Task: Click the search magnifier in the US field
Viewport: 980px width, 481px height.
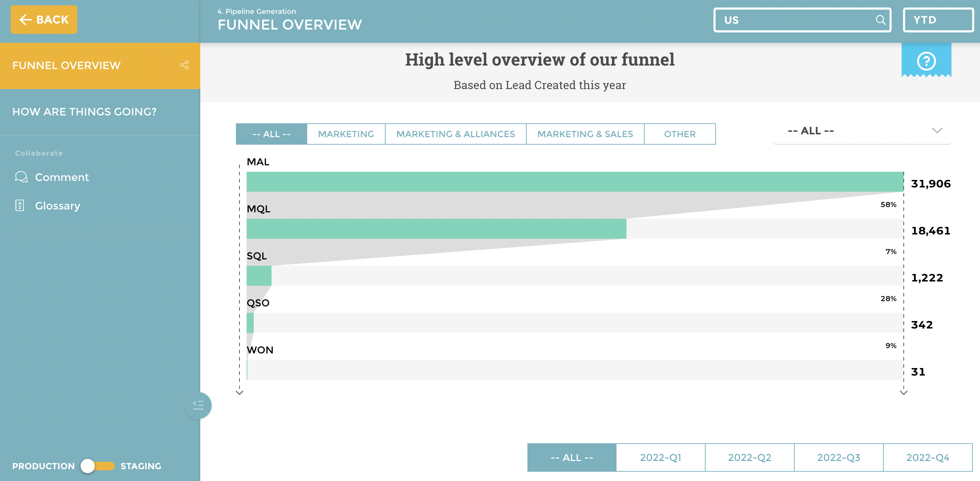Action: (x=881, y=20)
